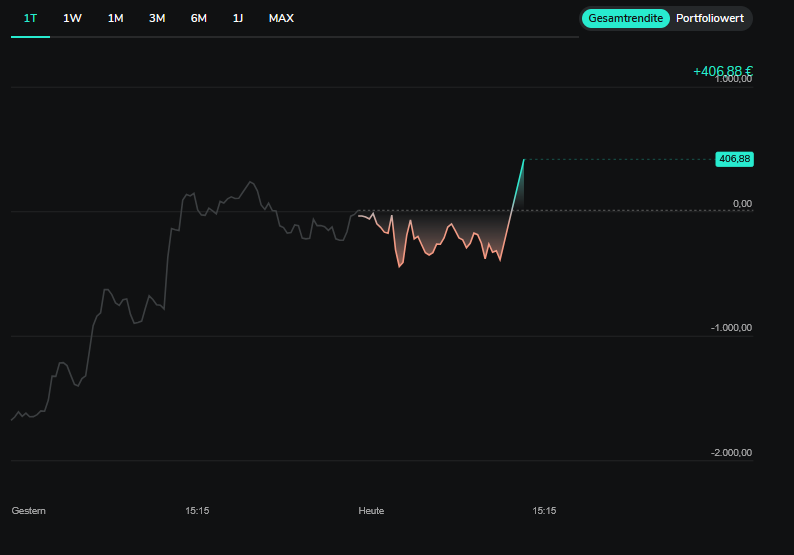Click the 406,88 price tag marker
The image size is (794, 555).
(734, 159)
